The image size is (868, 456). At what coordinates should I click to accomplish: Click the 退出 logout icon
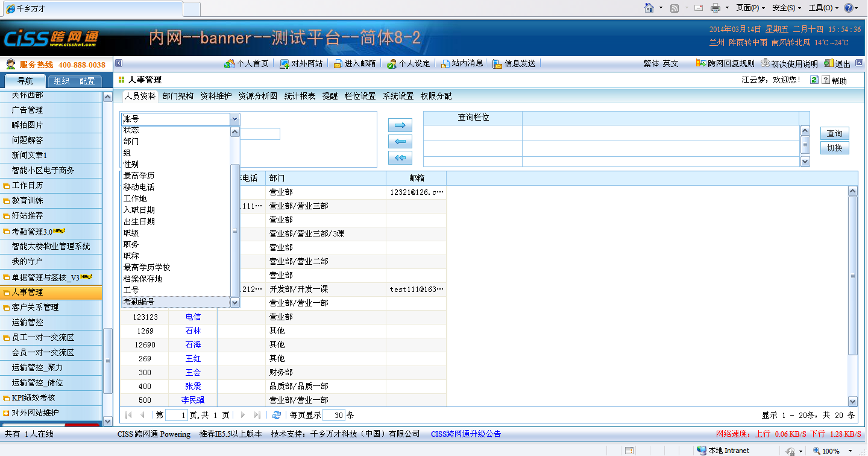(829, 64)
